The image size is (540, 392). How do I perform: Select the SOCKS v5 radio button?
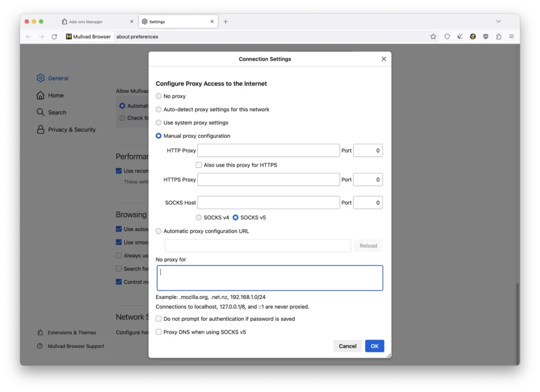pos(236,217)
